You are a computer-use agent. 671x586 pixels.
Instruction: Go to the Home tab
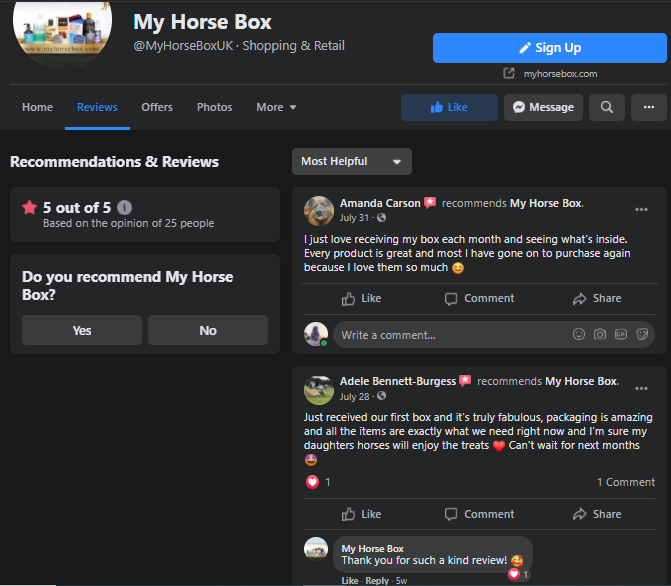click(x=38, y=107)
